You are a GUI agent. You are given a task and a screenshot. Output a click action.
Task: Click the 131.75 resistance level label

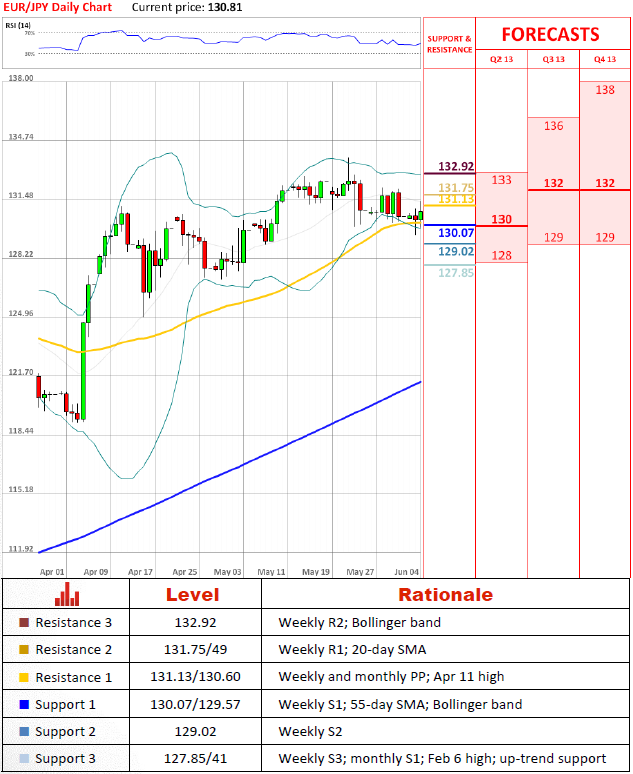[456, 188]
